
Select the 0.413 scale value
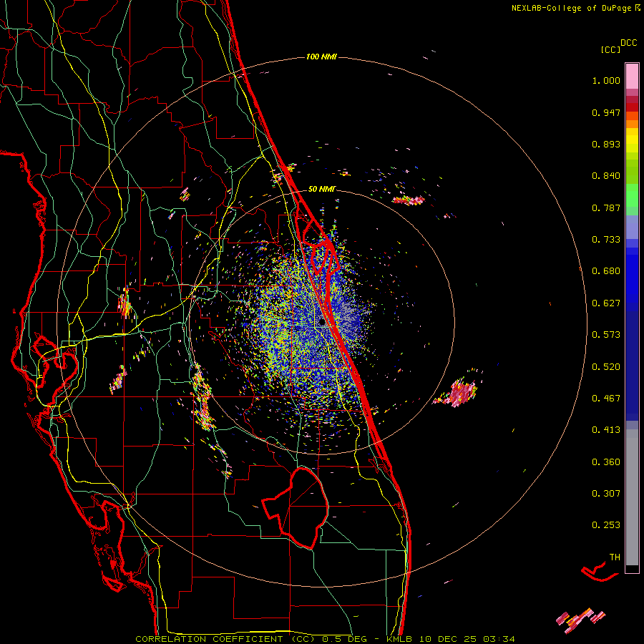[x=606, y=430]
